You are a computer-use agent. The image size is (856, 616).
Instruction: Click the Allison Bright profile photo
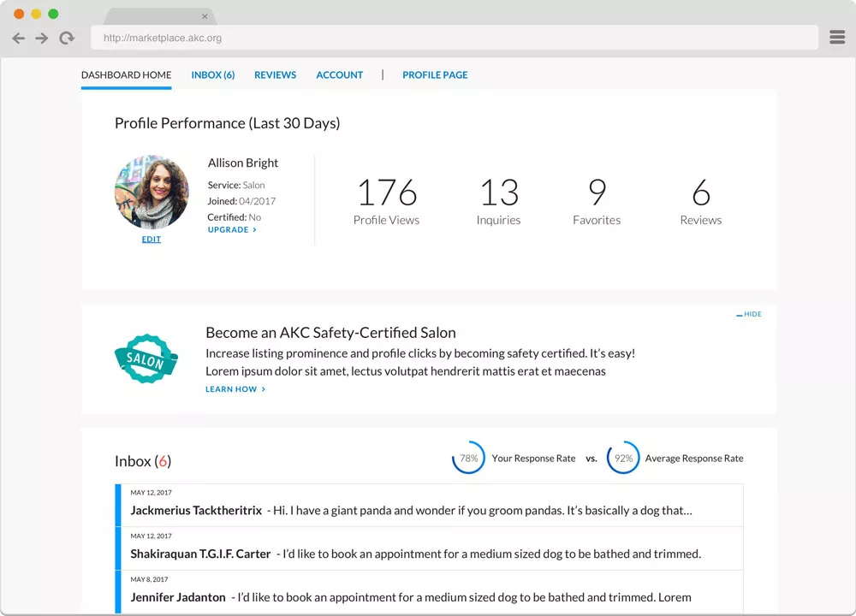(x=152, y=192)
